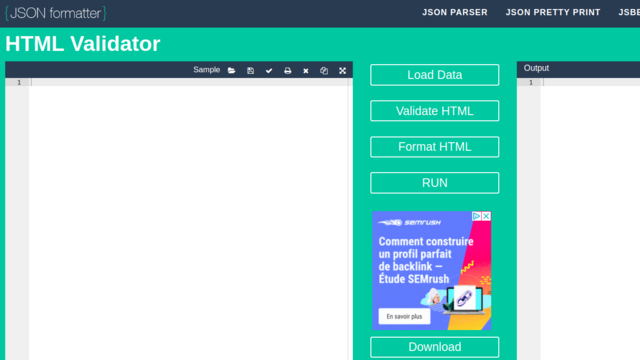Click the RUN button
This screenshot has height=360, width=640.
(x=434, y=182)
